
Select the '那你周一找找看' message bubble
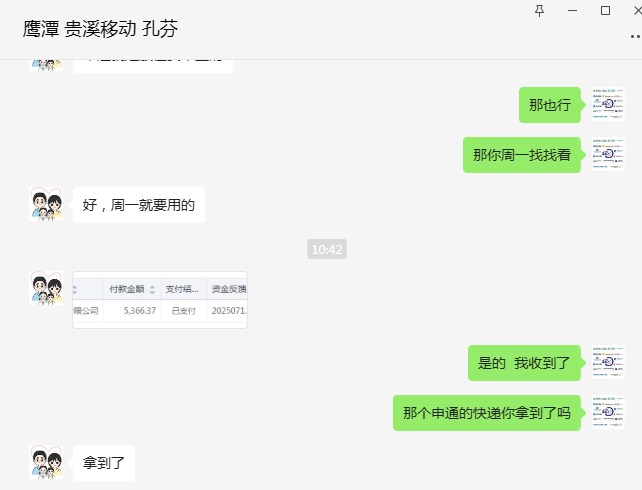pos(522,155)
